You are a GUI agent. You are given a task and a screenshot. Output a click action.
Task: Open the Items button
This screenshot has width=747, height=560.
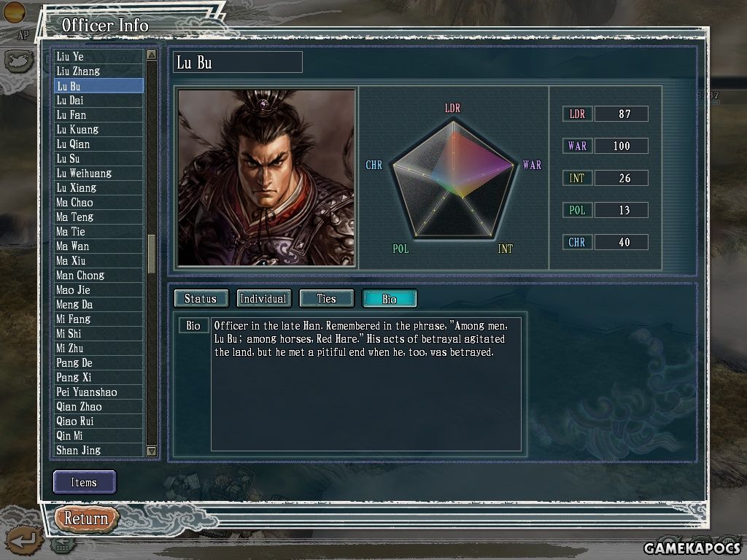tap(85, 482)
